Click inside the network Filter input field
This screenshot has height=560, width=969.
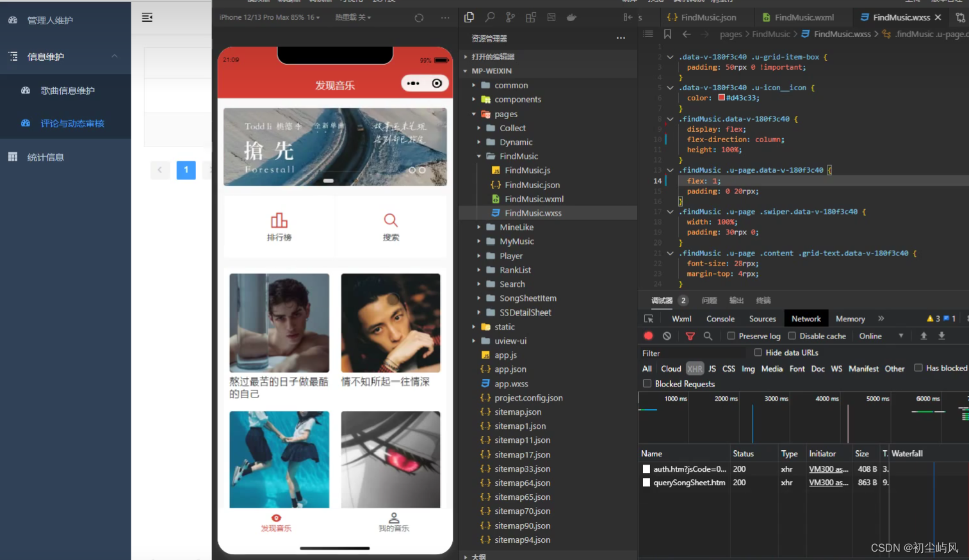pyautogui.click(x=693, y=353)
